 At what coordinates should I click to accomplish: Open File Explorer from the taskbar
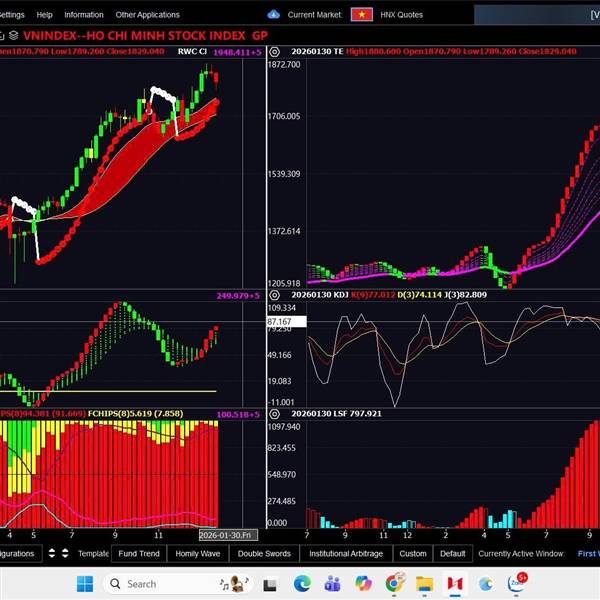point(424,583)
